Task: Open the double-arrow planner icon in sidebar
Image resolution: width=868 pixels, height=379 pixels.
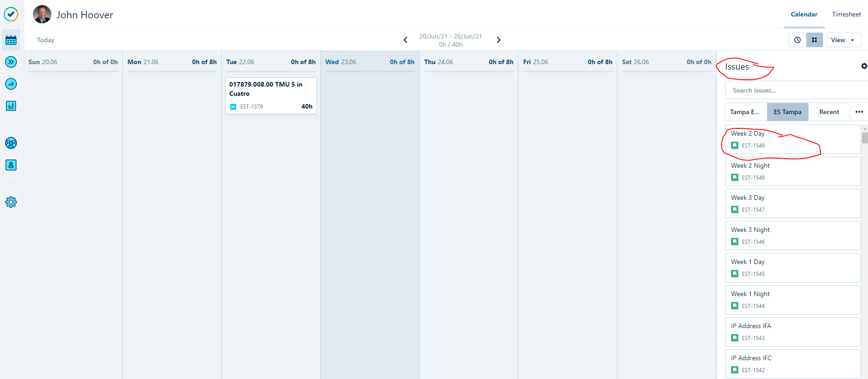Action: (11, 62)
